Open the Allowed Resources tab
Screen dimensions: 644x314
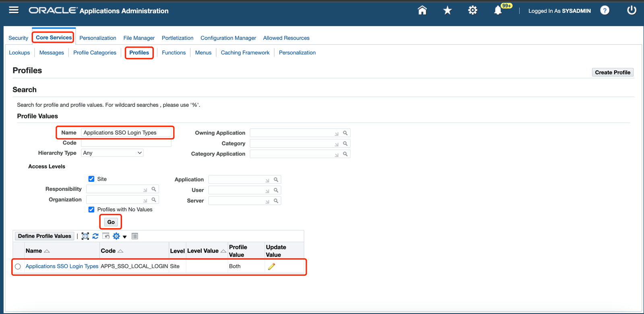click(286, 38)
